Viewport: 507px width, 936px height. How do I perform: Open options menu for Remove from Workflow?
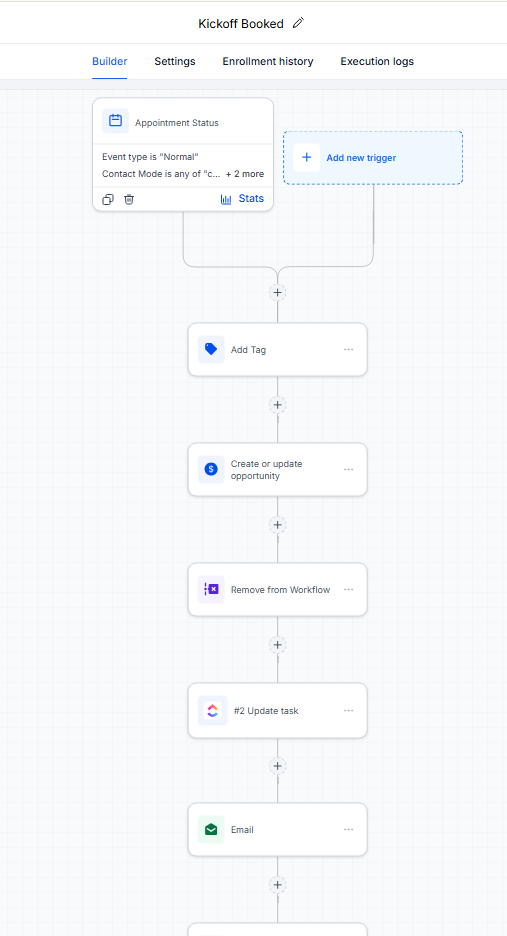[349, 589]
